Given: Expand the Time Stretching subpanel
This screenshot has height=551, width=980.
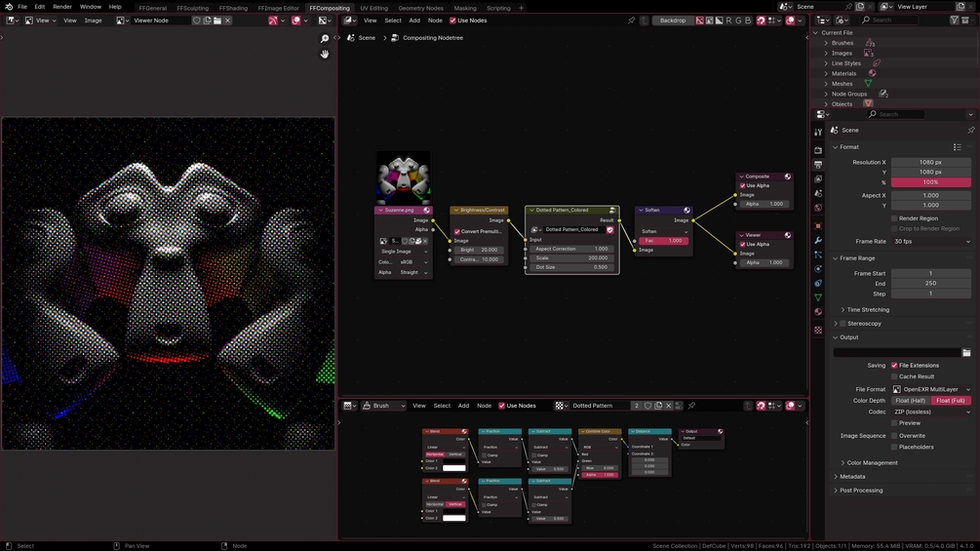Looking at the screenshot, I should click(x=843, y=310).
